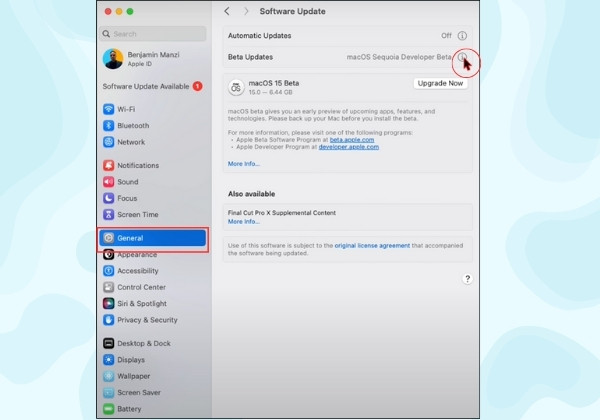Click the 'Beta Updates' label
The image size is (600, 420).
[x=250, y=57]
